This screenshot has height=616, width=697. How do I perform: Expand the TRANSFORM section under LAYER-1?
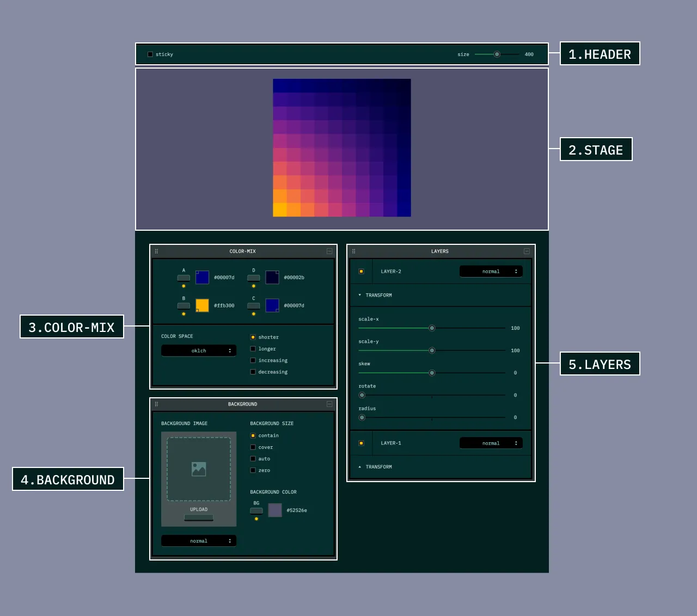375,466
